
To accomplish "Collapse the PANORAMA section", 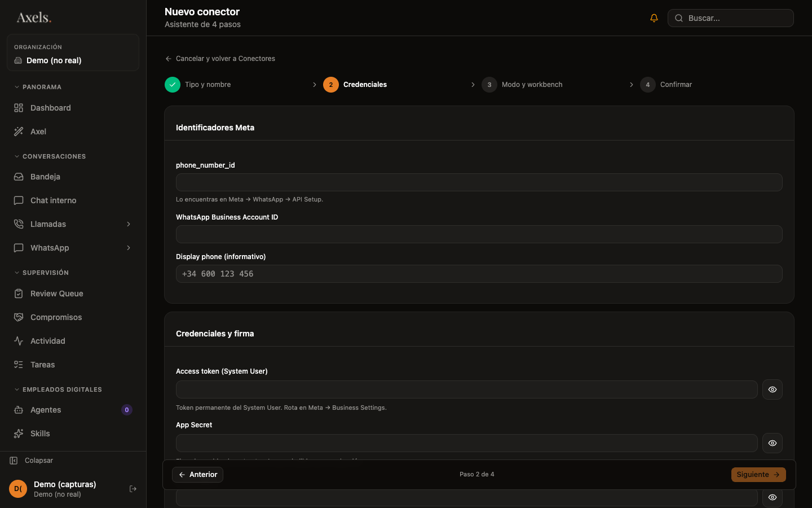I will coord(38,87).
